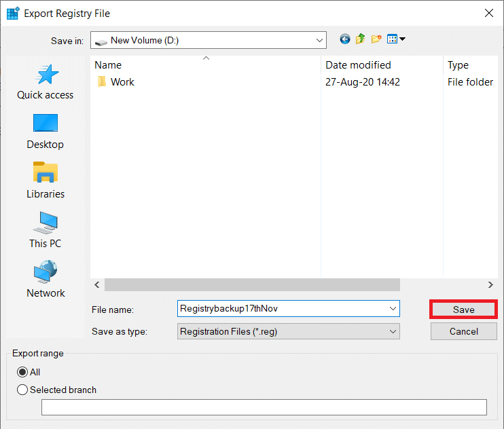
Task: Click the Up One Level folder icon
Action: point(361,39)
